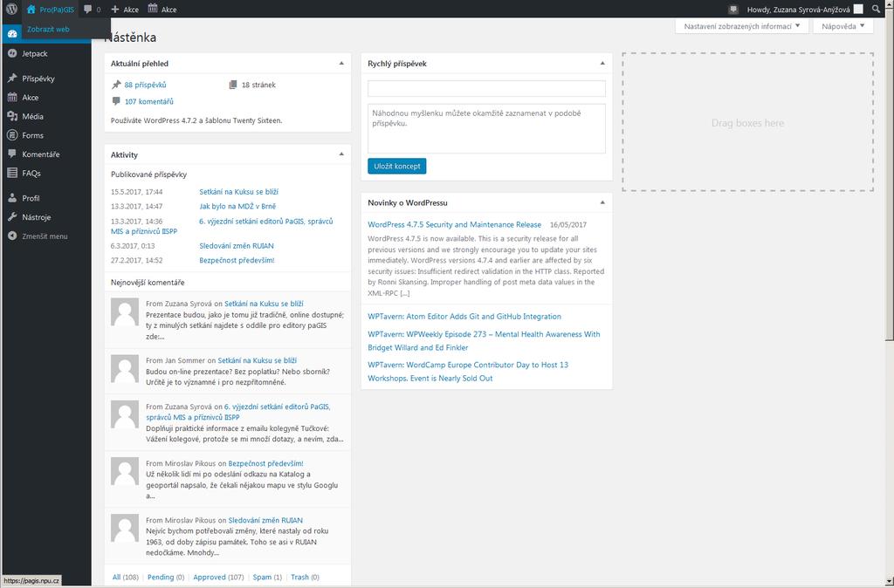Click the Komentáře sidebar icon
The image size is (894, 588).
pos(12,154)
